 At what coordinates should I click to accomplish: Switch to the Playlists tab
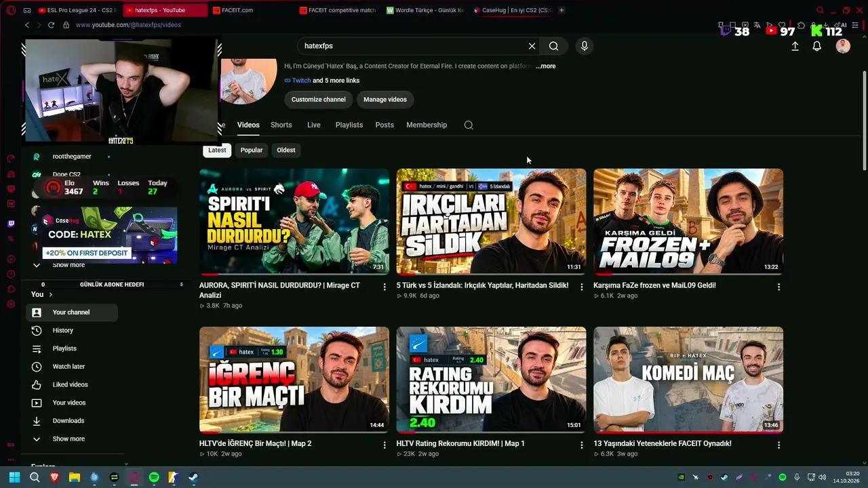[x=349, y=125]
